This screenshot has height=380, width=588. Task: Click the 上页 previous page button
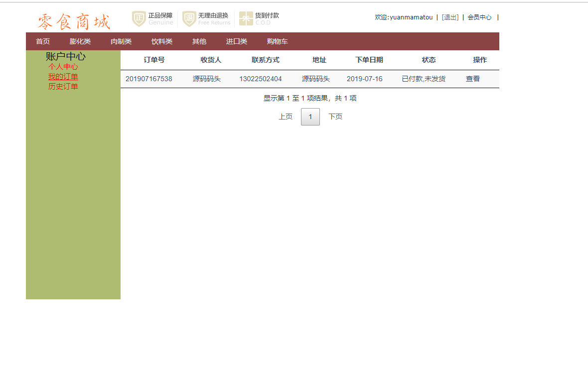click(x=286, y=116)
